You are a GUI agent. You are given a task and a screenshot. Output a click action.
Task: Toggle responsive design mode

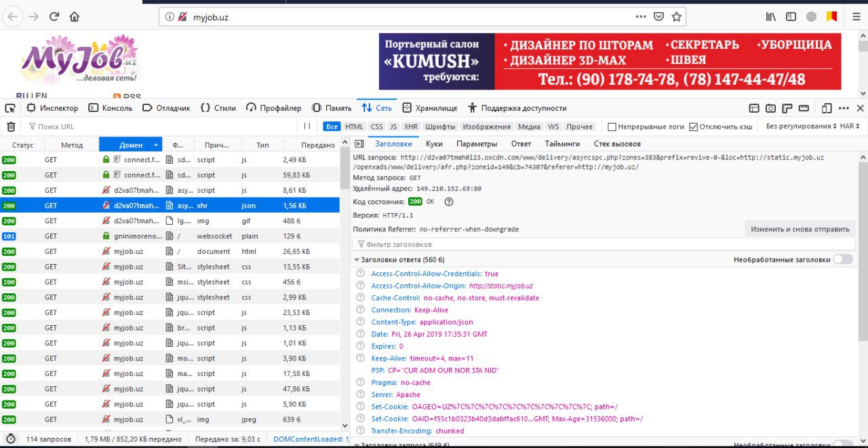tap(827, 108)
